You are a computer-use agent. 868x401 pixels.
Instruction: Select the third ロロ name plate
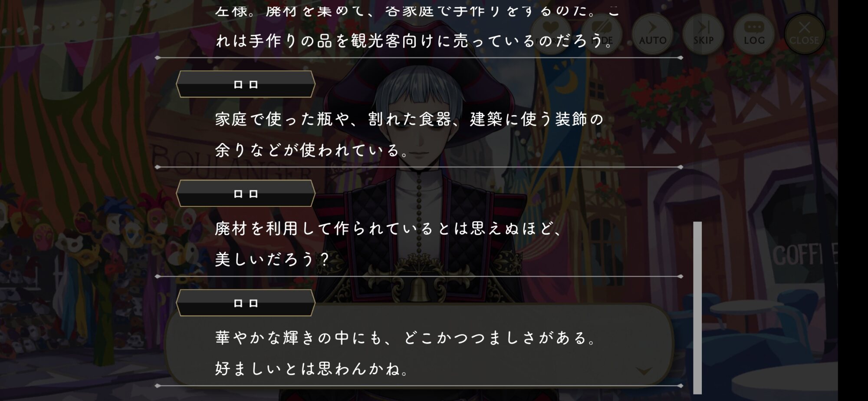246,303
